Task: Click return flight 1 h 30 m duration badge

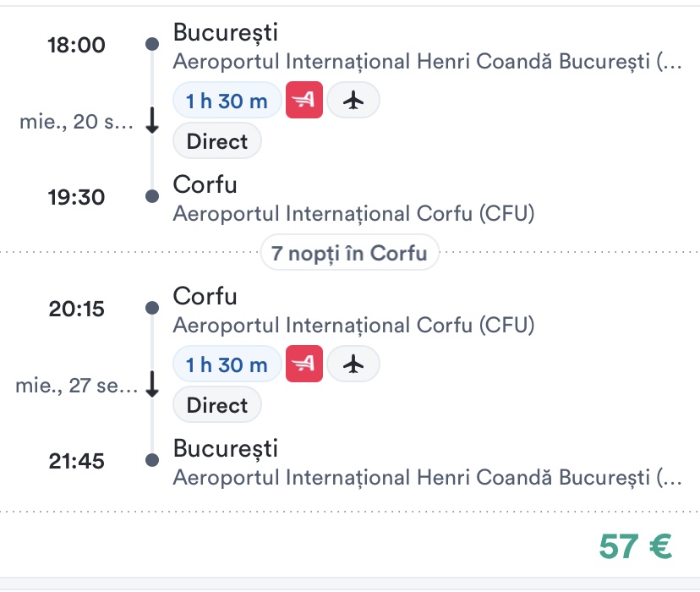Action: click(227, 365)
